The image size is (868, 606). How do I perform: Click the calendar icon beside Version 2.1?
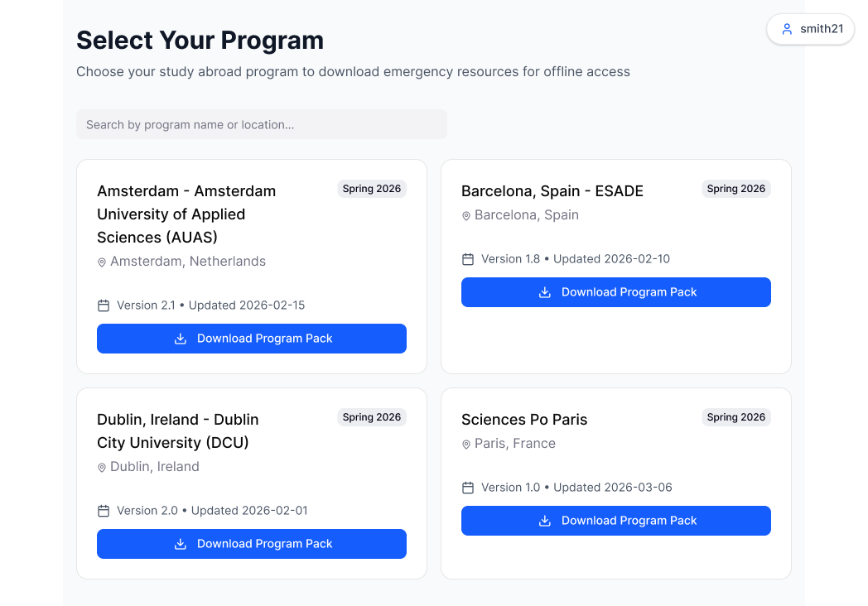pos(104,305)
